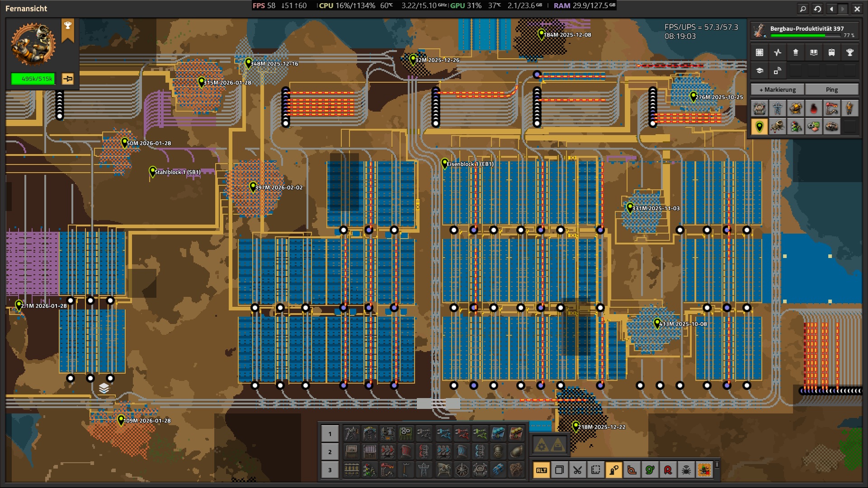Screen dimensions: 868x488
Task: Select the cut (scissors) tool
Action: point(577,470)
